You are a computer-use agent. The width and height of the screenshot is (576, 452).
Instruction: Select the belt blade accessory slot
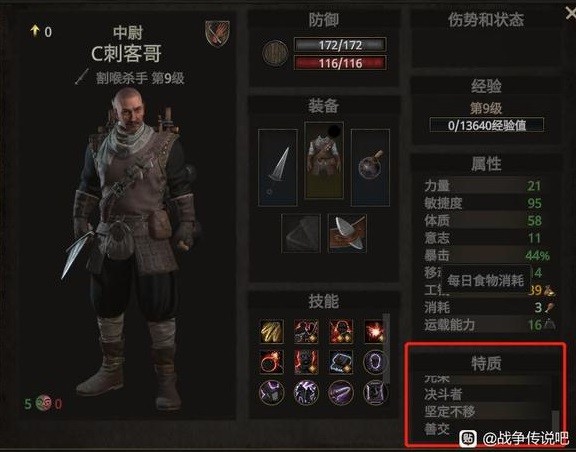click(347, 233)
